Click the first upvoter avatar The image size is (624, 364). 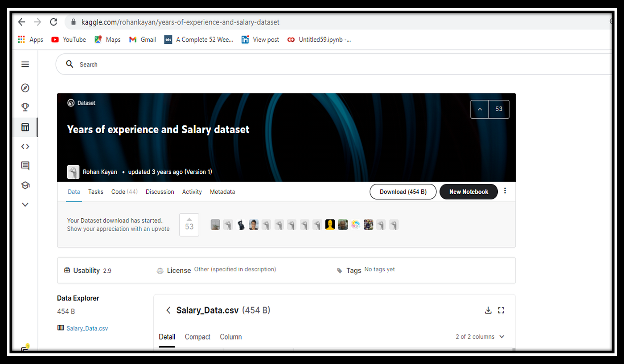(215, 225)
